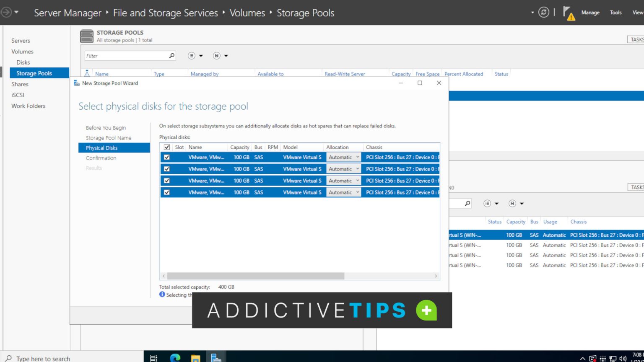Open the New Storage Pool Wizard window icon
The width and height of the screenshot is (644, 362).
[77, 83]
